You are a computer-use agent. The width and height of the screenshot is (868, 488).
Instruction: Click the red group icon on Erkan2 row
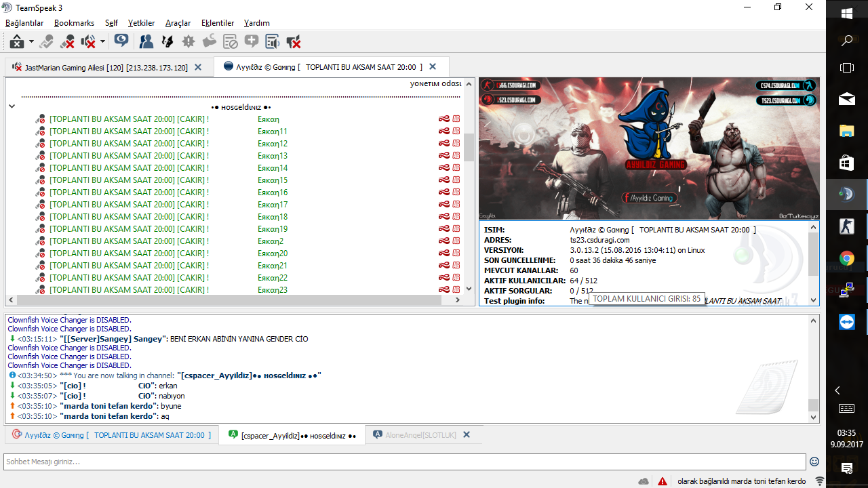pyautogui.click(x=443, y=241)
